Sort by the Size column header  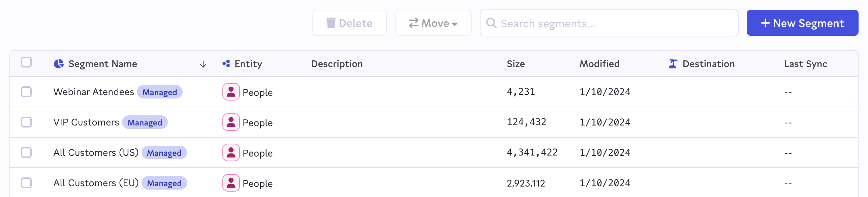pos(516,64)
